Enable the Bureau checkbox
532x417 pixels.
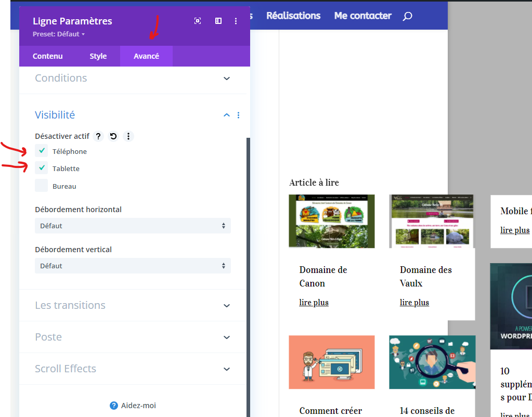pos(41,186)
